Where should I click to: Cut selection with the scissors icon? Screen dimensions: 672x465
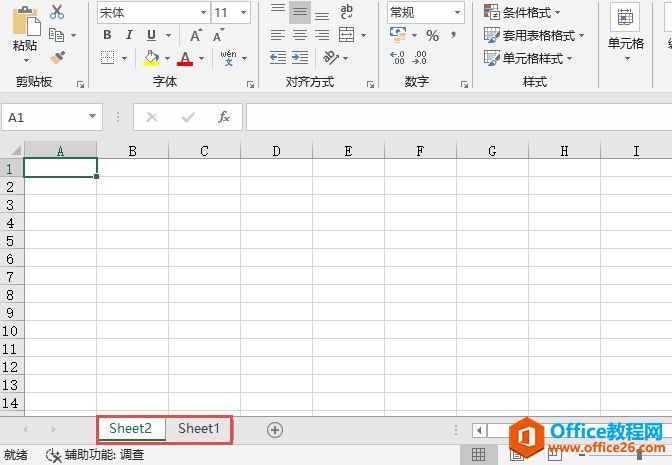(x=57, y=12)
